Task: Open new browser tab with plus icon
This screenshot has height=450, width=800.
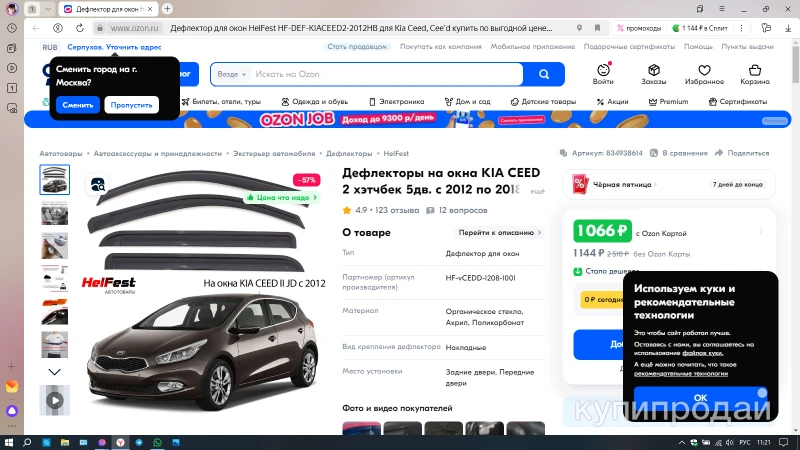Action: coord(167,9)
